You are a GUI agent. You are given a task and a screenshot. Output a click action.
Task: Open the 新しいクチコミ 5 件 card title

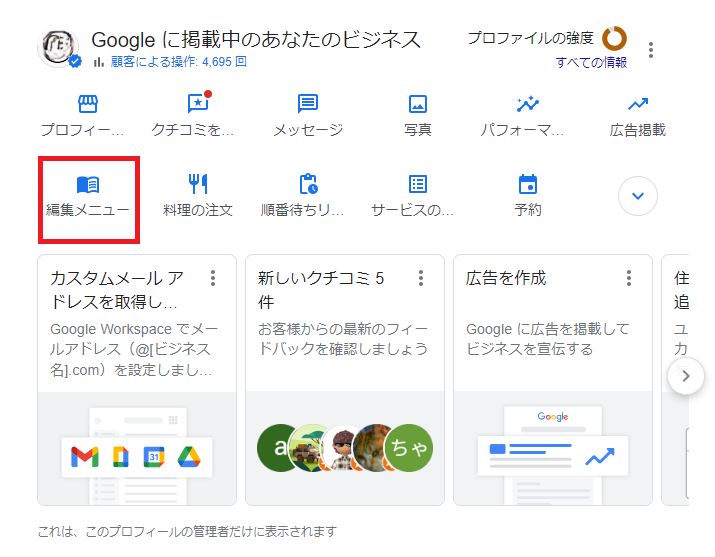(x=321, y=290)
